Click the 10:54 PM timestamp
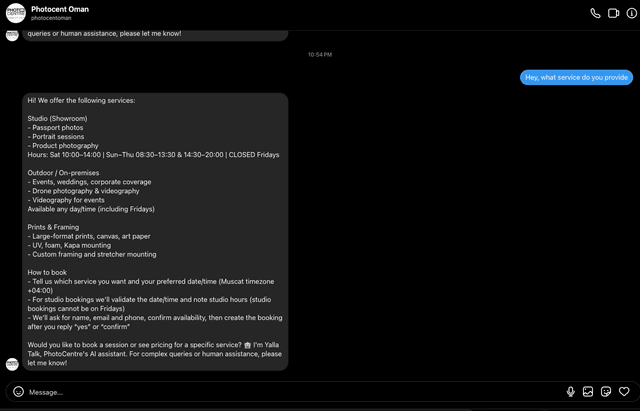The image size is (640, 411). coord(320,54)
